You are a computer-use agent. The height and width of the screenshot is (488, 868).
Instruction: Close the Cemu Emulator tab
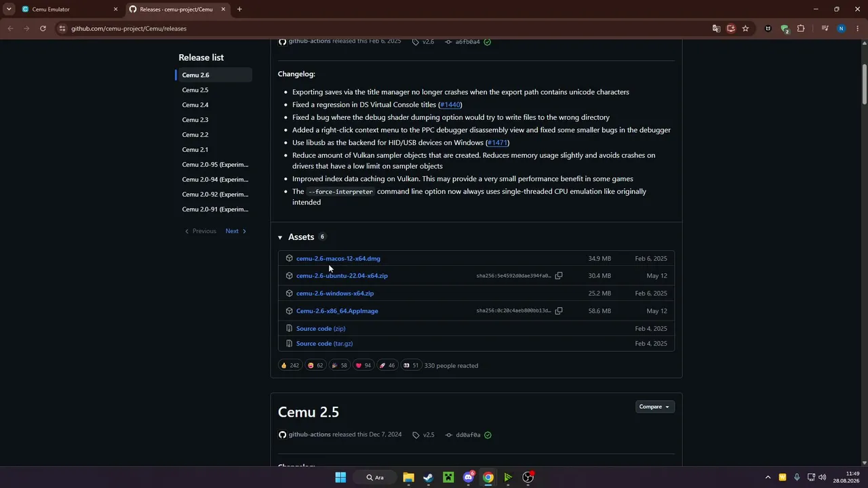point(115,9)
